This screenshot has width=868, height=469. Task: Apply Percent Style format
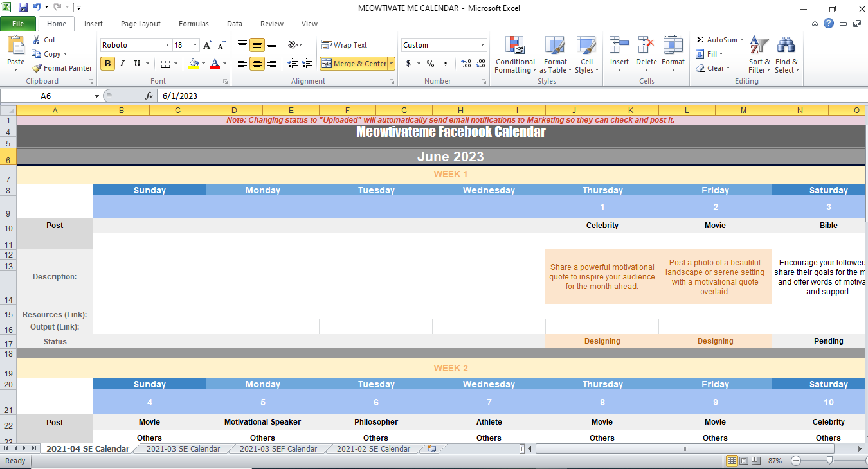430,64
